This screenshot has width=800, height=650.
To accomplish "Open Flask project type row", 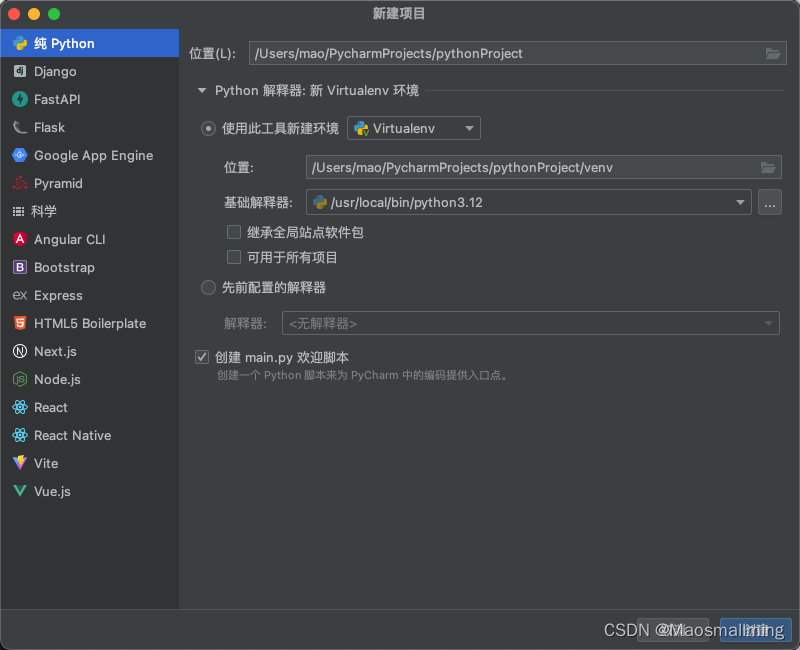I will (90, 127).
